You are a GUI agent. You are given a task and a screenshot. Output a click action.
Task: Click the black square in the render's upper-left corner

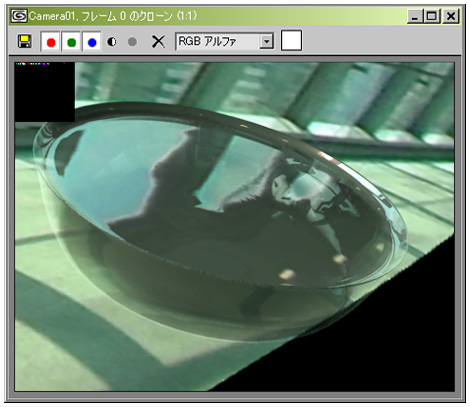(45, 92)
